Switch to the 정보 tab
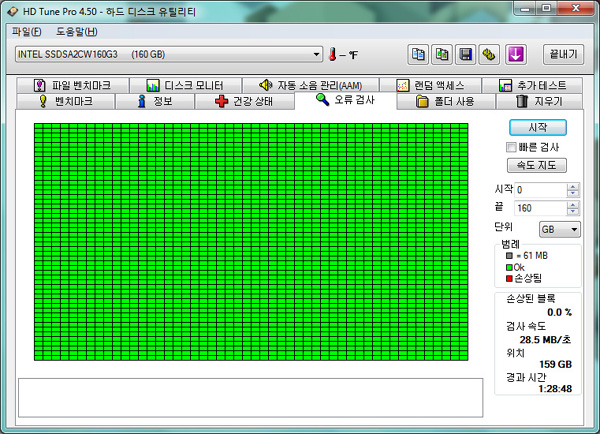Image resolution: width=600 pixels, height=434 pixels. pos(155,101)
